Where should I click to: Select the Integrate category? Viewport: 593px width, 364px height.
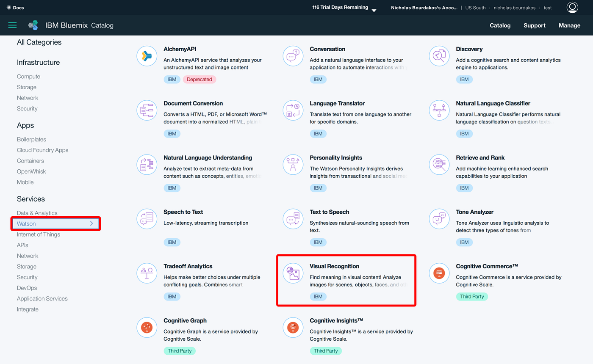(28, 309)
